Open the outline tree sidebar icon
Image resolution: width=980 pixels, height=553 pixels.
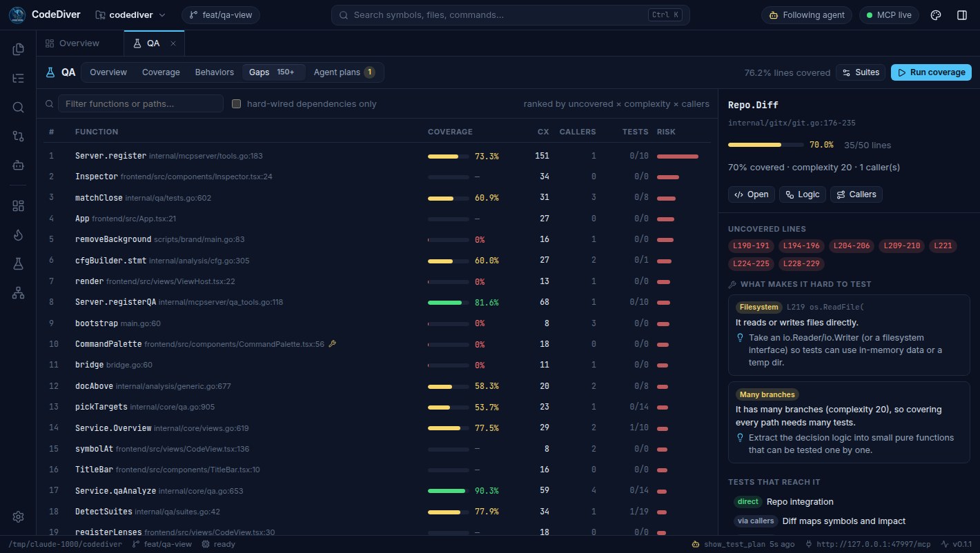19,78
